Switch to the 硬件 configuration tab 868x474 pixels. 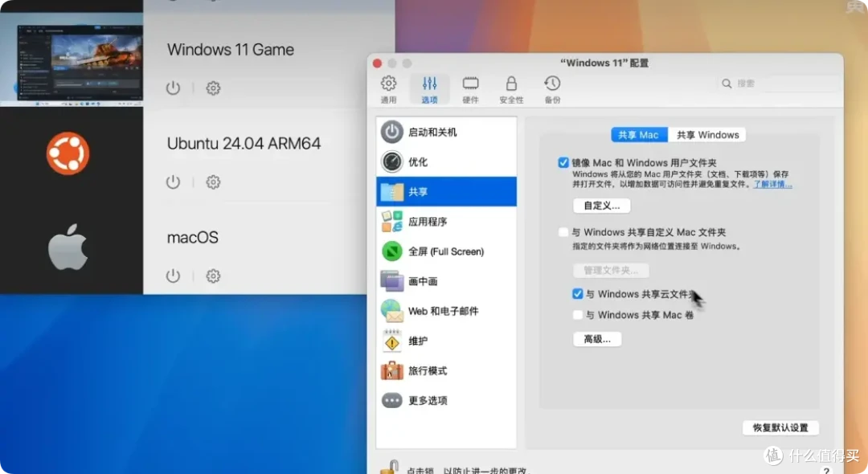470,87
